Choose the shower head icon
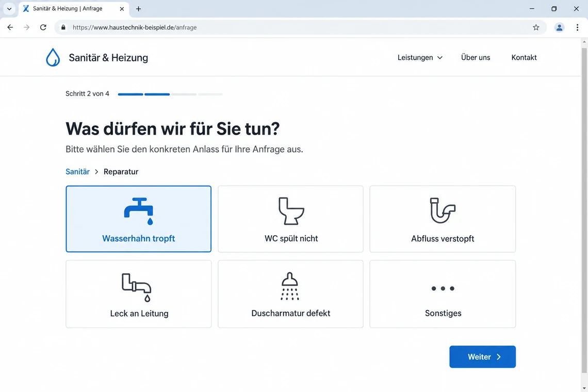Screen dimensions: 588x392 click(x=290, y=286)
